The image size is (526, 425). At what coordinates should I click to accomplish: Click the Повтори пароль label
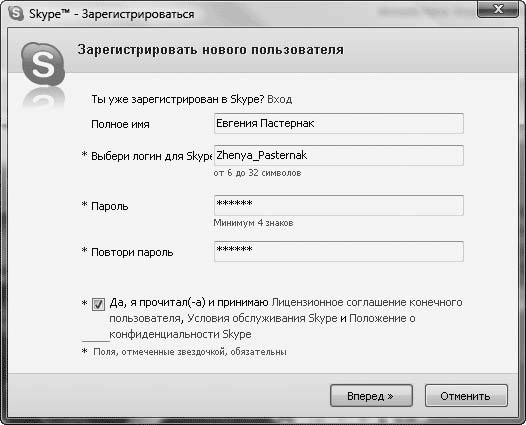tap(132, 252)
